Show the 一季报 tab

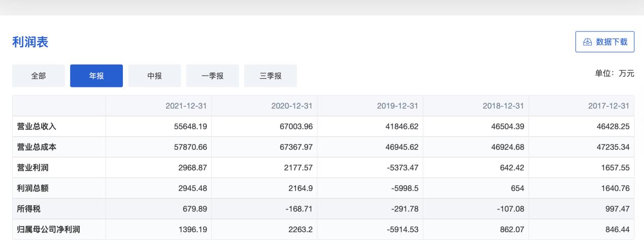(213, 76)
